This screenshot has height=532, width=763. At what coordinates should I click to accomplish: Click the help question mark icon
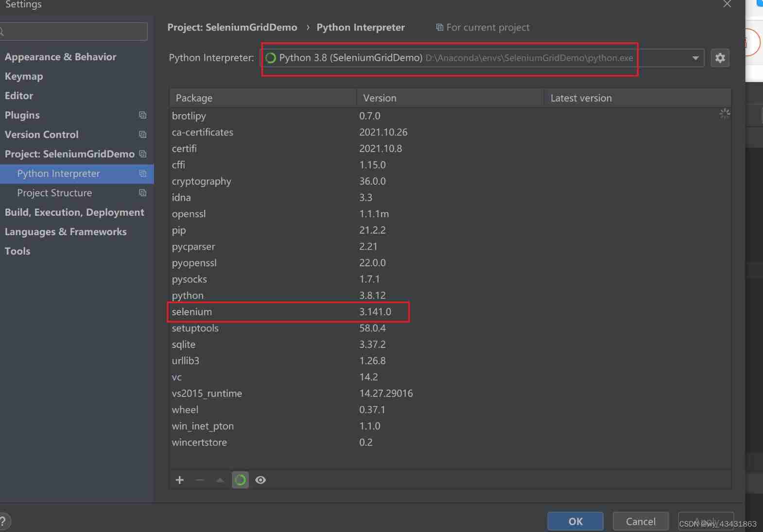coord(3,521)
